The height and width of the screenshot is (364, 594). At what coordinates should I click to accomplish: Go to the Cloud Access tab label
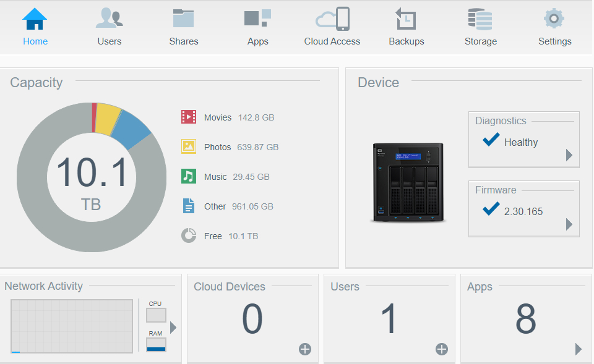(332, 41)
